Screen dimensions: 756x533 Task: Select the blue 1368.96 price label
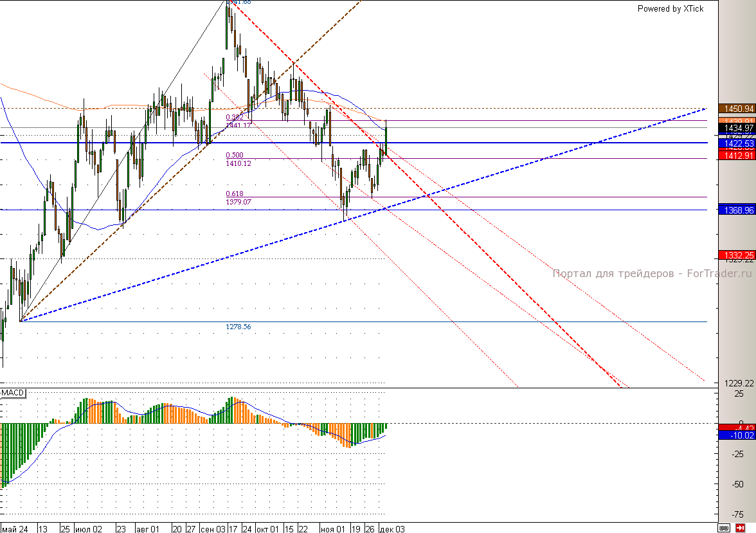coord(737,210)
